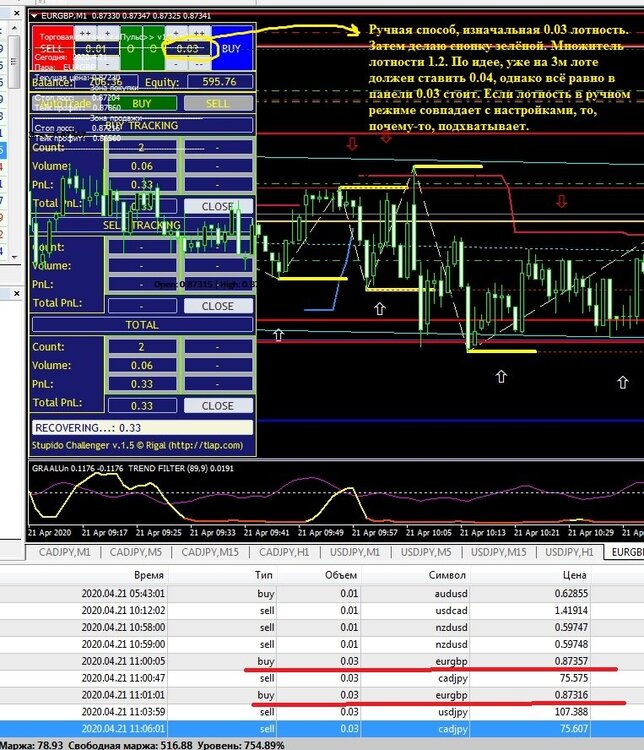Switch to CADJPY,M5 chart tab
644x750 pixels.
pos(136,552)
